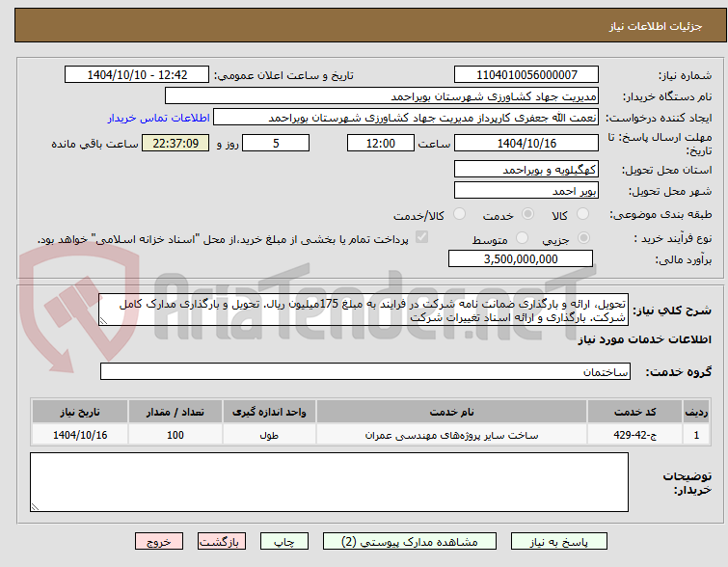Click the description textarea resize handle
Screen dimensions: 728x567
[103, 321]
